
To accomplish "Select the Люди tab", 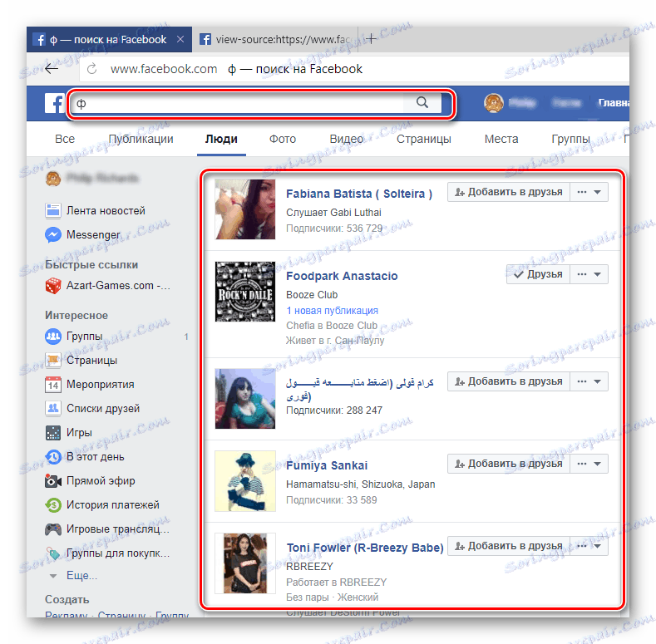I will 221,139.
